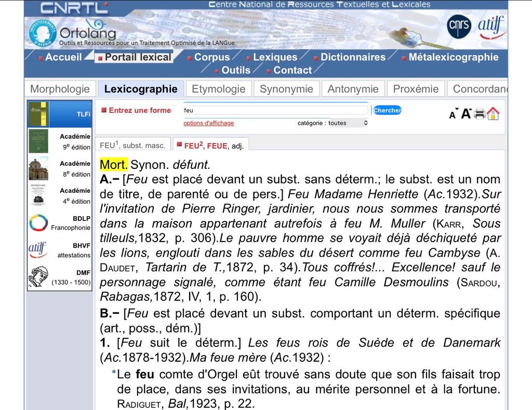Click the printer icon

click(x=480, y=114)
